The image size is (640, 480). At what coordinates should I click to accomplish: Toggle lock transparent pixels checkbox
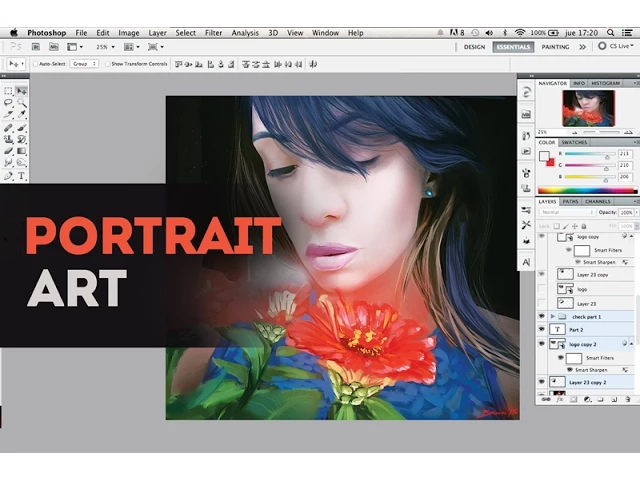click(x=556, y=226)
